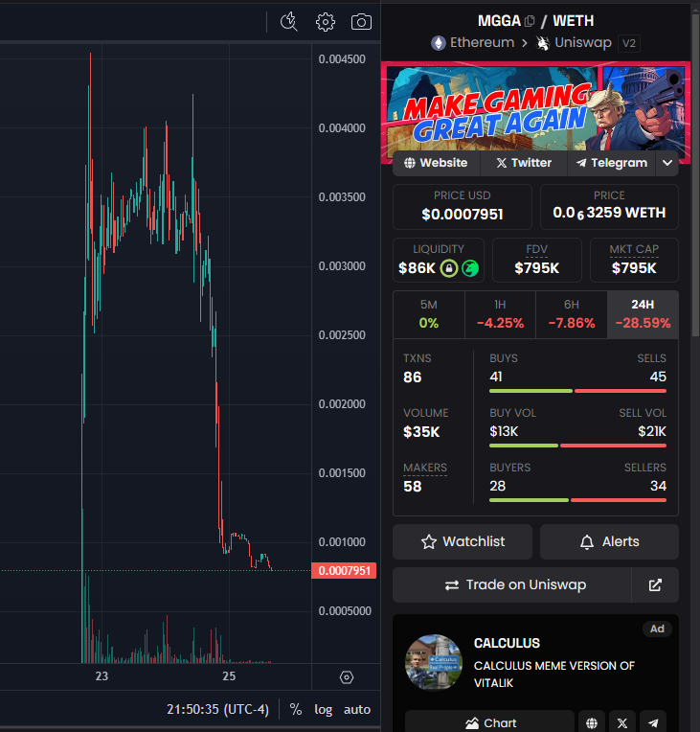Set price Alerts for MGGA
This screenshot has height=732, width=700.
pyautogui.click(x=609, y=541)
